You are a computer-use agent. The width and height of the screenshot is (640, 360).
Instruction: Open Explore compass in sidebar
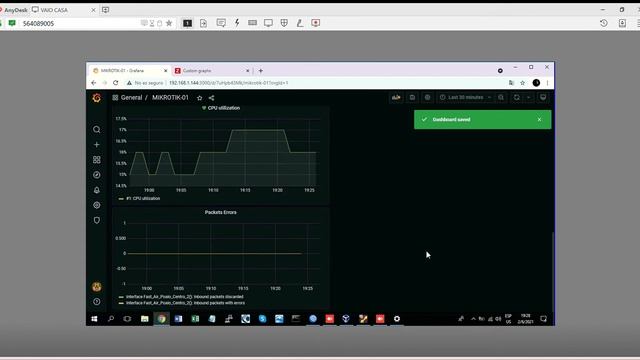click(97, 175)
